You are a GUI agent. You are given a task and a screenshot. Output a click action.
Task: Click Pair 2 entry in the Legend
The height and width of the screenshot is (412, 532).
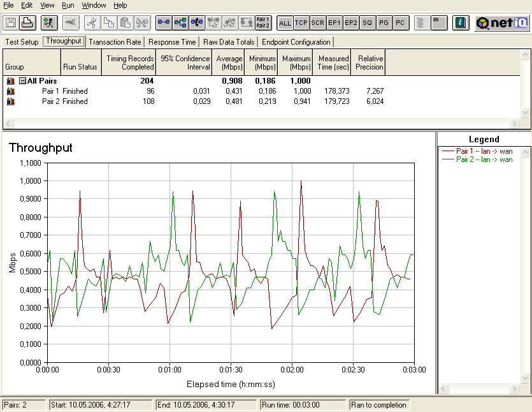484,159
